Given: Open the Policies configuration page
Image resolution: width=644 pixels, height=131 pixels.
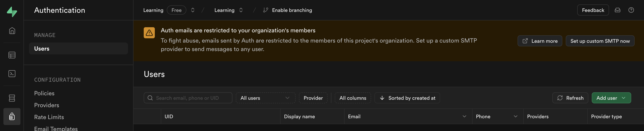Looking at the screenshot, I should [44, 93].
